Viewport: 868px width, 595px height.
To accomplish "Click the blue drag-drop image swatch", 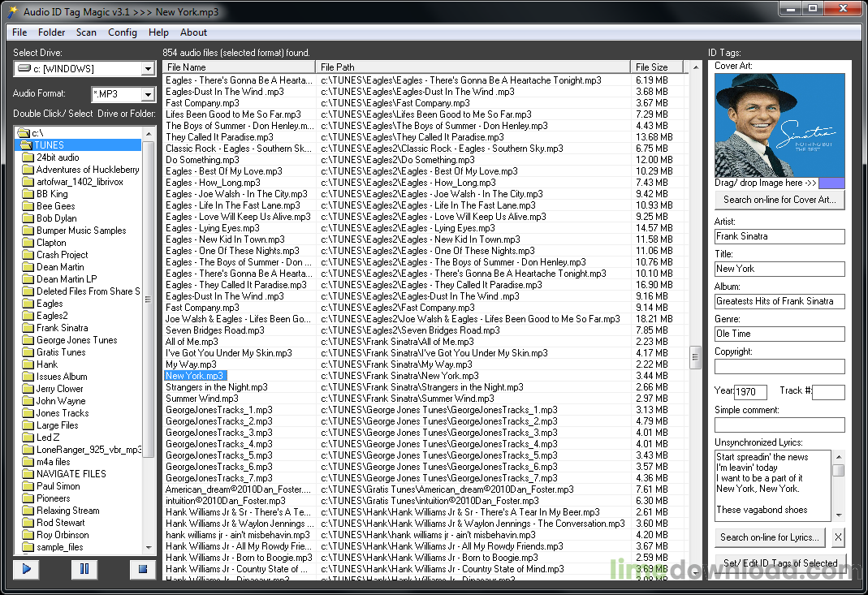I will click(x=831, y=183).
